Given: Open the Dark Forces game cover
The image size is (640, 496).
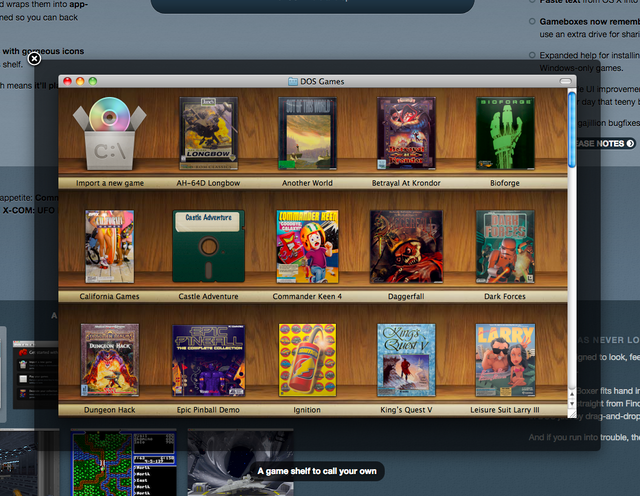Looking at the screenshot, I should (505, 247).
